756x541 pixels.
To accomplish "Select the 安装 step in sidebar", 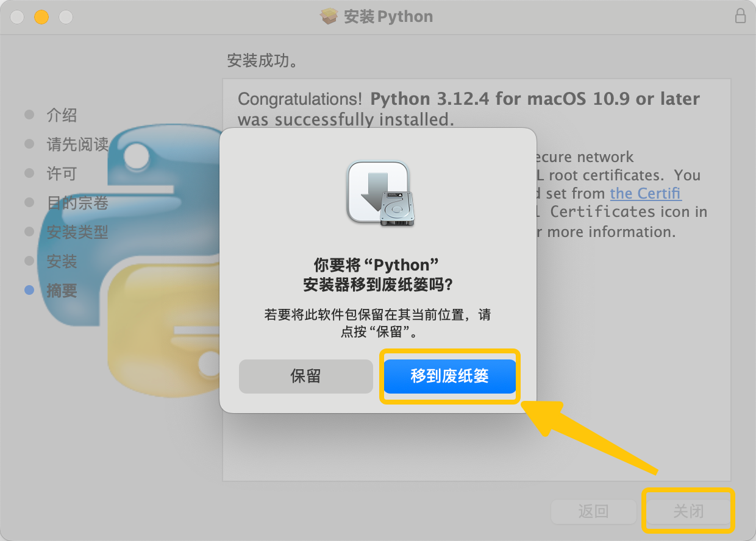I will click(63, 261).
